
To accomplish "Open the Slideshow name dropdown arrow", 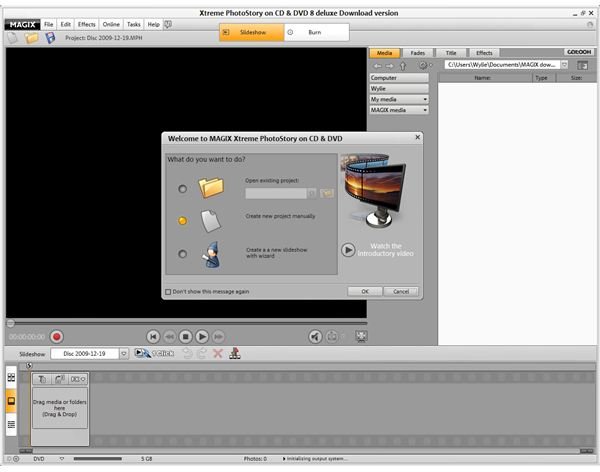I will pyautogui.click(x=124, y=354).
